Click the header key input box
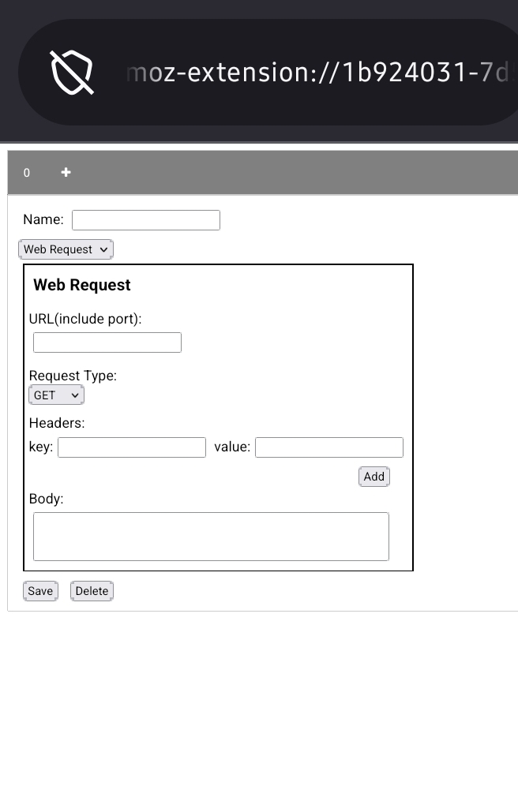The height and width of the screenshot is (812, 518). [132, 447]
